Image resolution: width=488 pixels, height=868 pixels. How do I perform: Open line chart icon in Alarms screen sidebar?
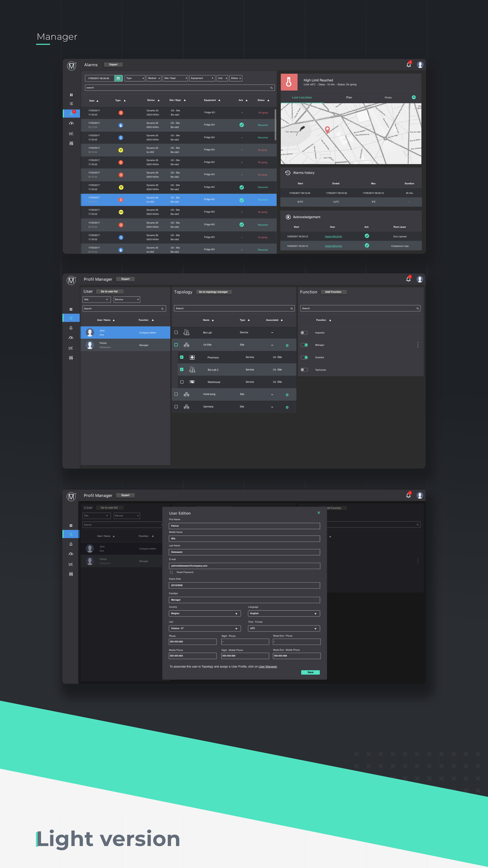71,133
